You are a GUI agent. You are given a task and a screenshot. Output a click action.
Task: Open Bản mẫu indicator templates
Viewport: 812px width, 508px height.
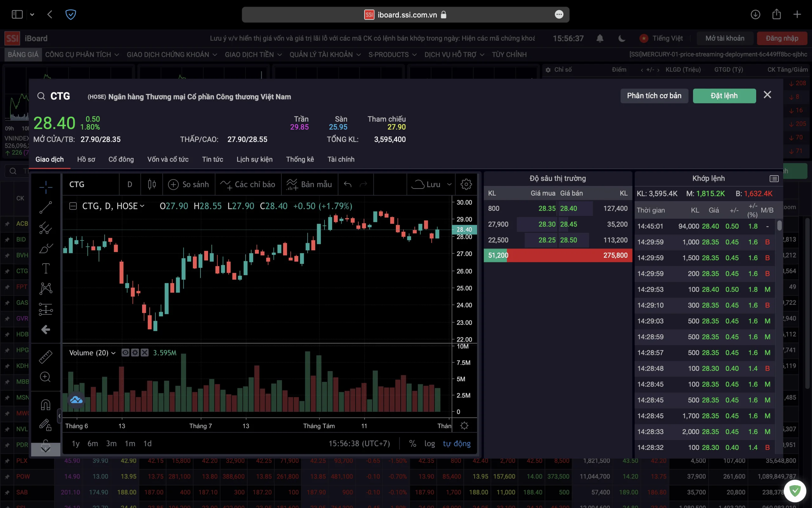pos(309,184)
